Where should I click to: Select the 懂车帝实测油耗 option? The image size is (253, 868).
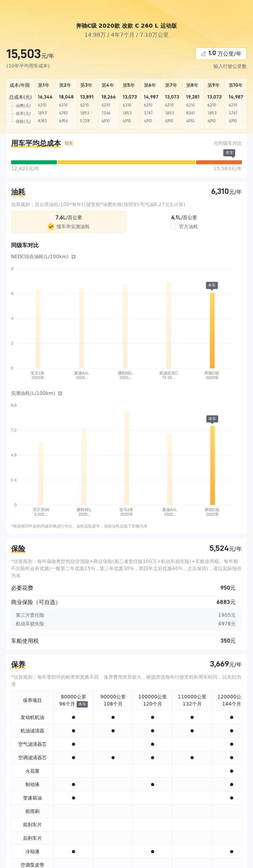coord(69,227)
